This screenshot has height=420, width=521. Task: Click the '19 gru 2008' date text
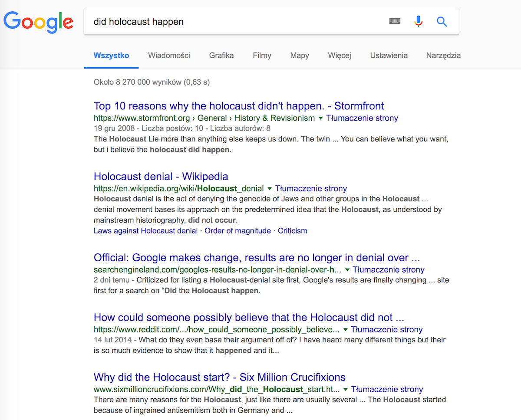click(114, 128)
